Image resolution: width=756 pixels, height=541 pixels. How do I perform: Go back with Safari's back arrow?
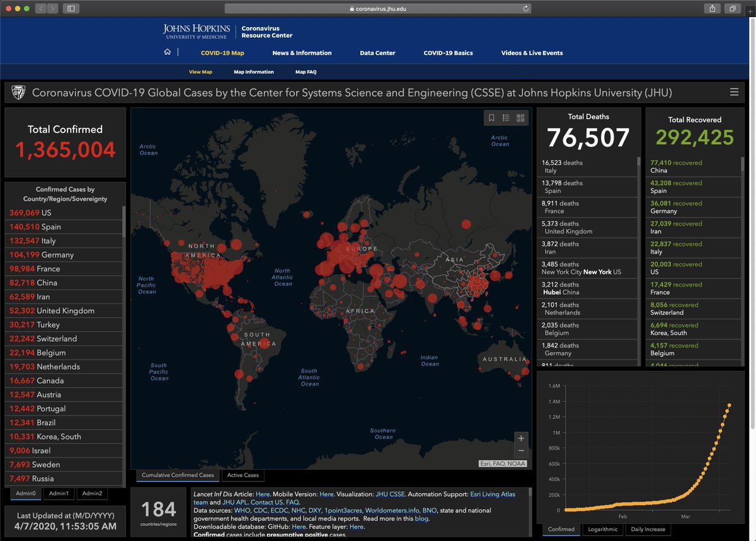(41, 9)
